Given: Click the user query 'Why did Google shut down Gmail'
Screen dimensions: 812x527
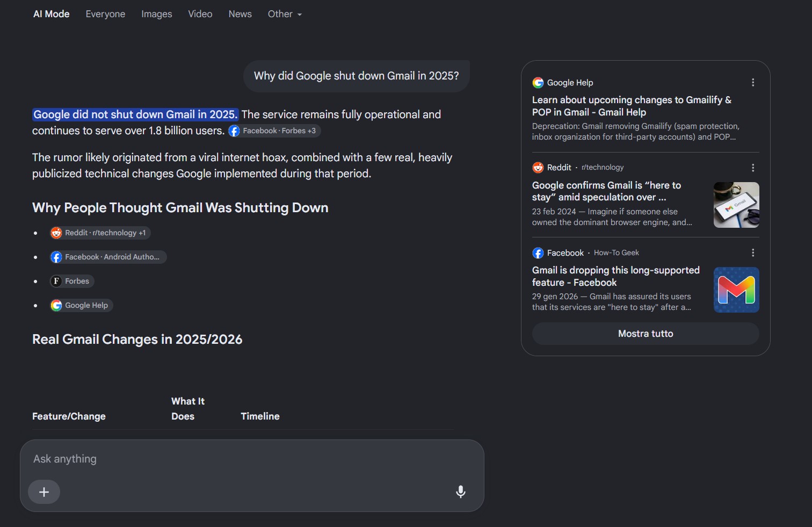Looking at the screenshot, I should tap(357, 76).
